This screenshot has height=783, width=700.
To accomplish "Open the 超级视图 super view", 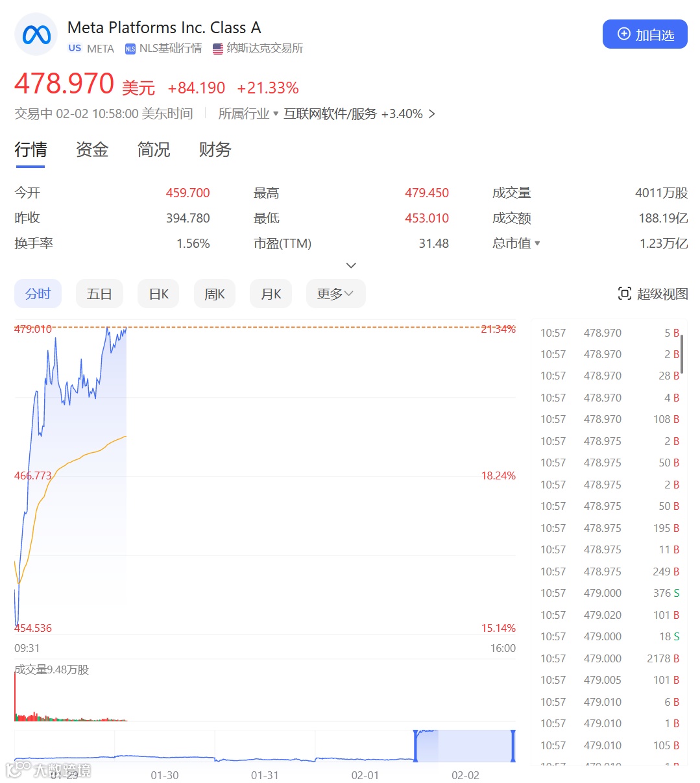I will [653, 294].
